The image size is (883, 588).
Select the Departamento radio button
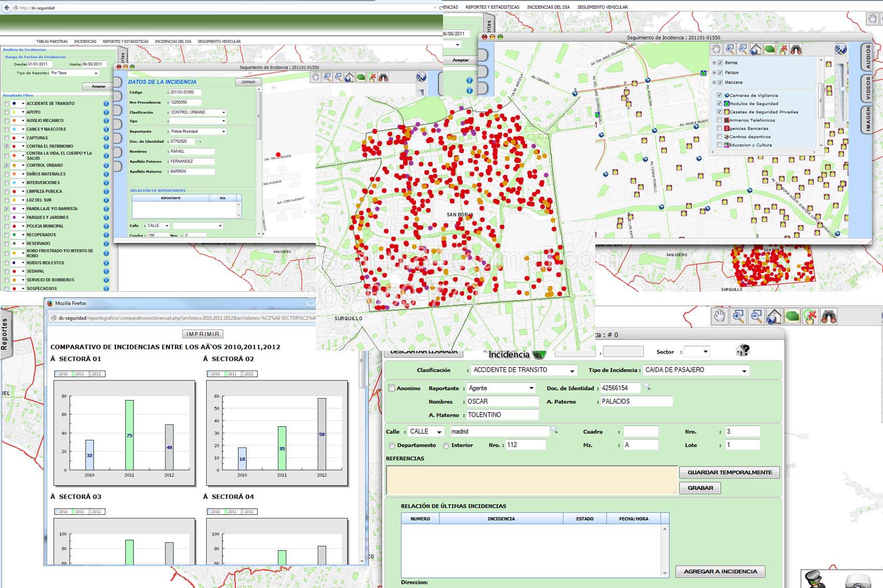point(392,446)
